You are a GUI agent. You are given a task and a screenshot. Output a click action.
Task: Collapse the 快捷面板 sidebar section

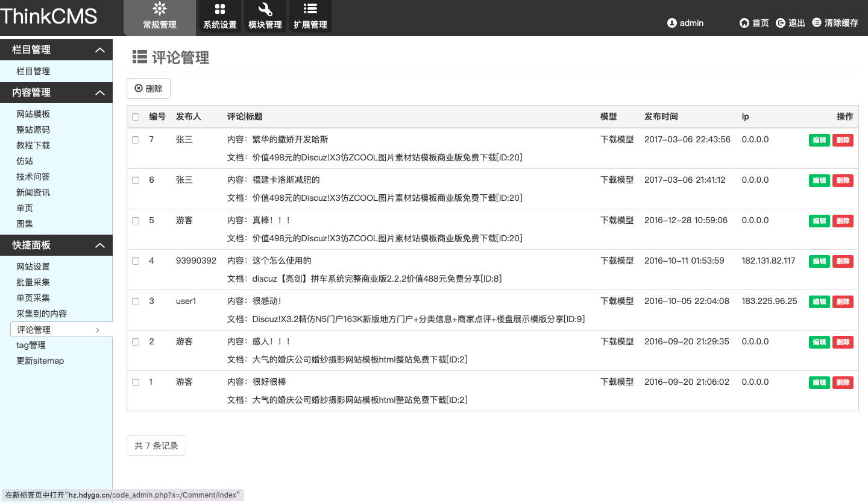100,245
